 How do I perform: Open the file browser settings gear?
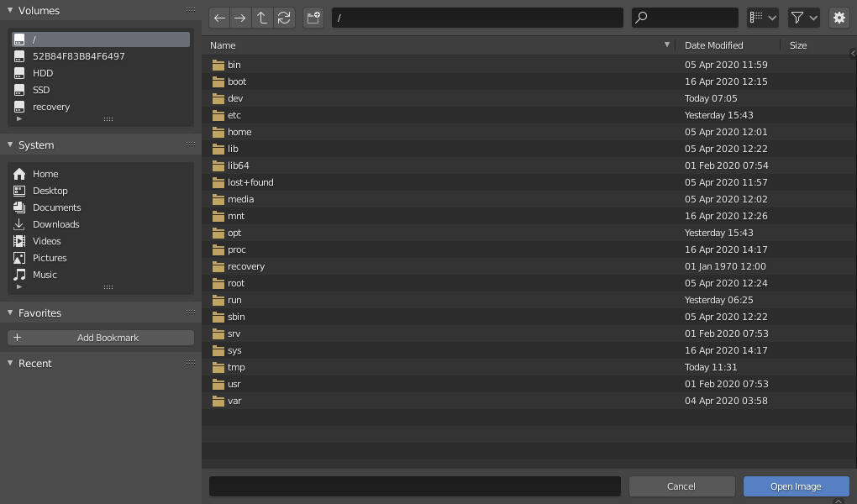839,17
